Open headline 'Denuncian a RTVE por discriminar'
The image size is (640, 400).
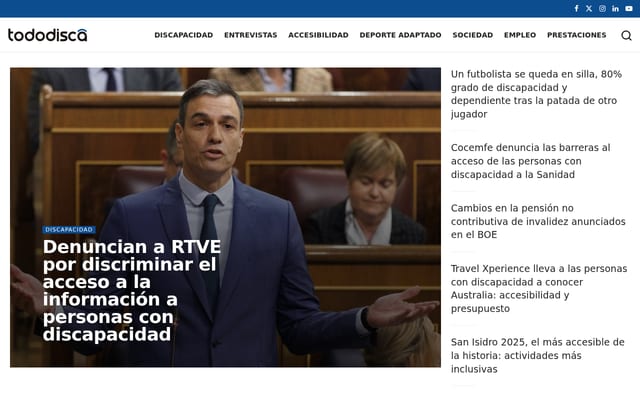(132, 291)
